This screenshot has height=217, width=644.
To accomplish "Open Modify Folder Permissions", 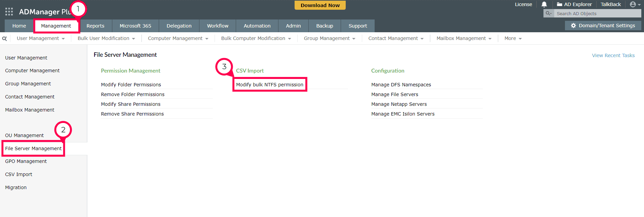I will click(131, 85).
